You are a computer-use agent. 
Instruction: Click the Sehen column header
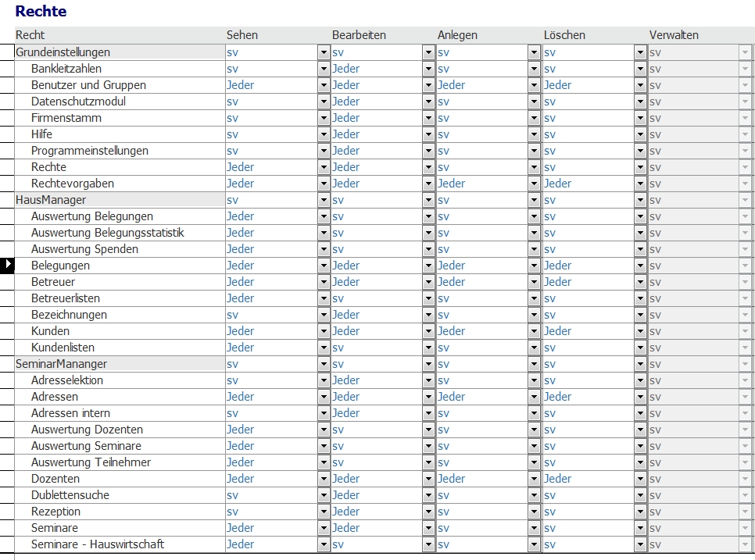point(242,35)
